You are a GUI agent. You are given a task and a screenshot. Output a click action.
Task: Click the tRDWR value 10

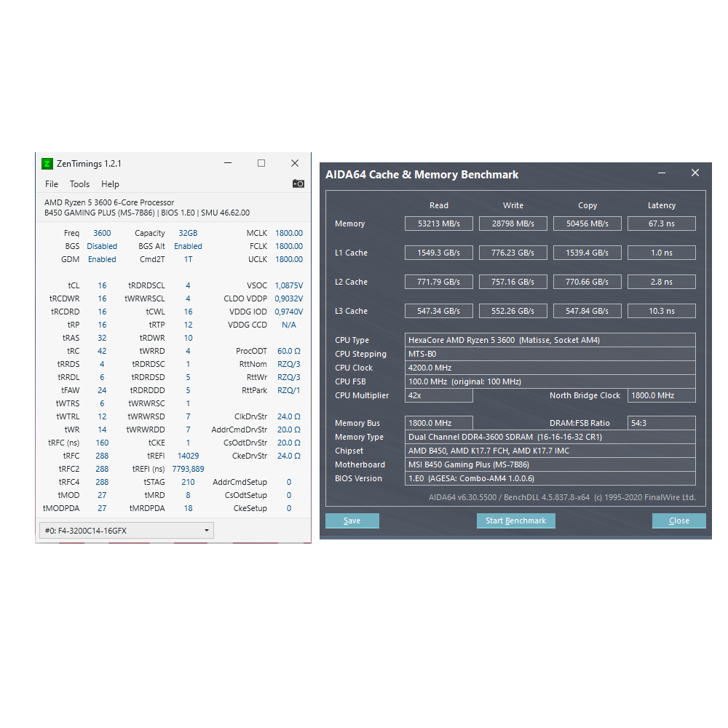[188, 338]
